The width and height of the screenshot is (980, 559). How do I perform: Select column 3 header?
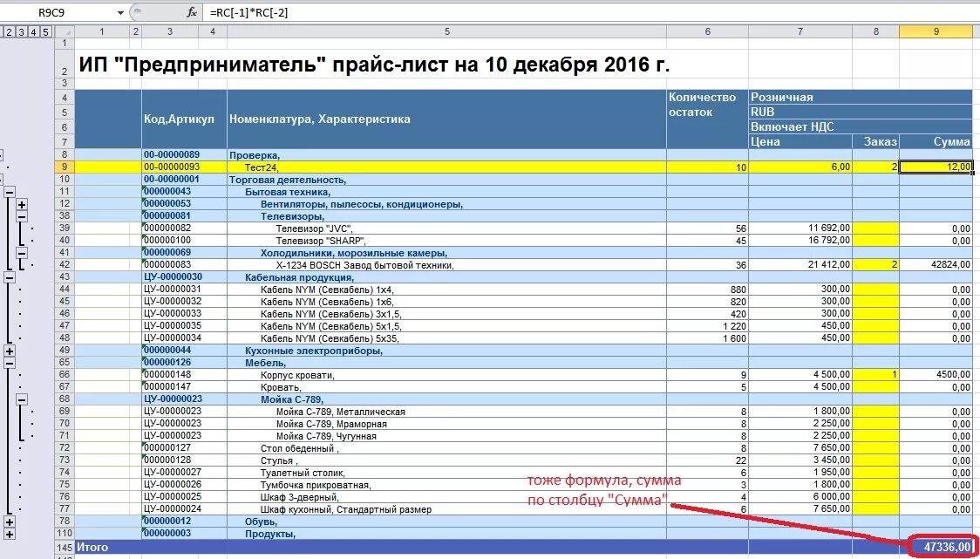point(170,31)
